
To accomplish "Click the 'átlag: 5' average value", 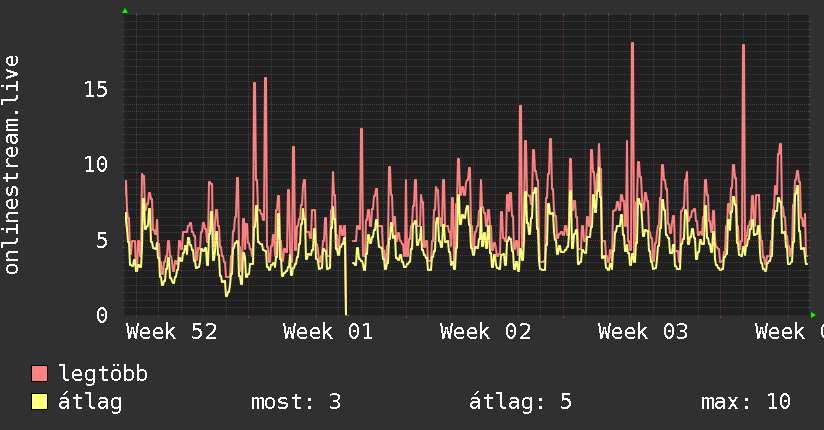I will point(520,402).
